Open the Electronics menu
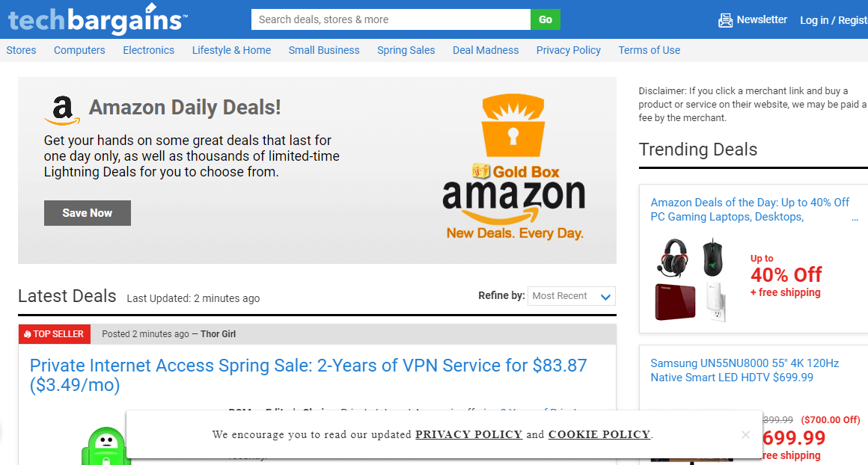 148,50
